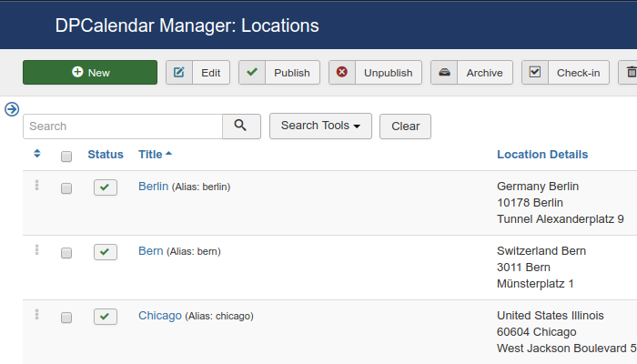Sort by the ordering arrows column

[x=37, y=154]
